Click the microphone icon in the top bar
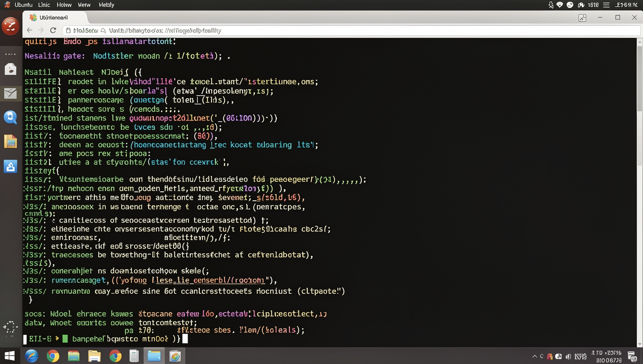This screenshot has width=643, height=364. pos(551,5)
